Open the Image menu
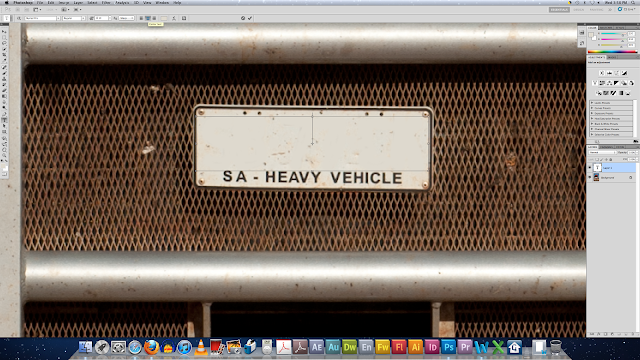 (64, 2)
